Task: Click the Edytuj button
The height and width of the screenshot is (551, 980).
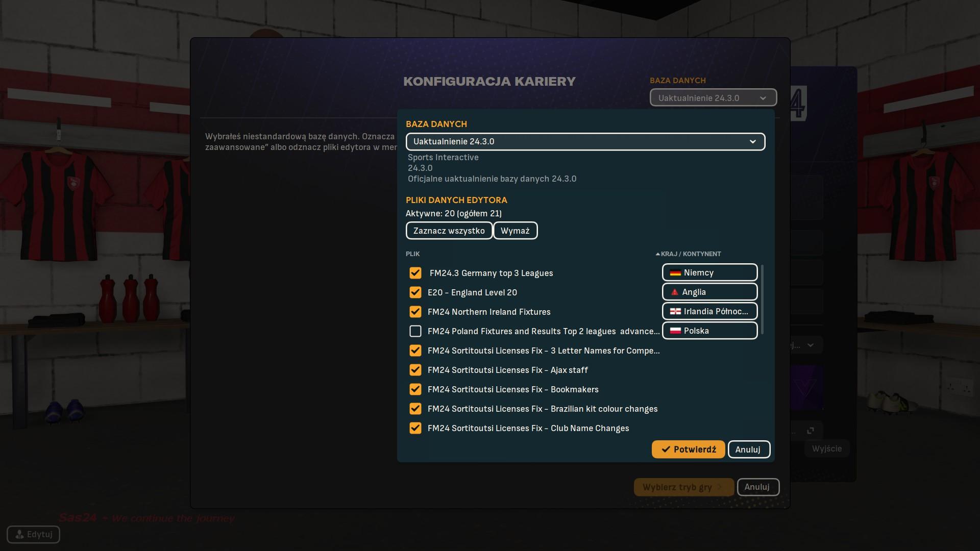Action: point(33,535)
